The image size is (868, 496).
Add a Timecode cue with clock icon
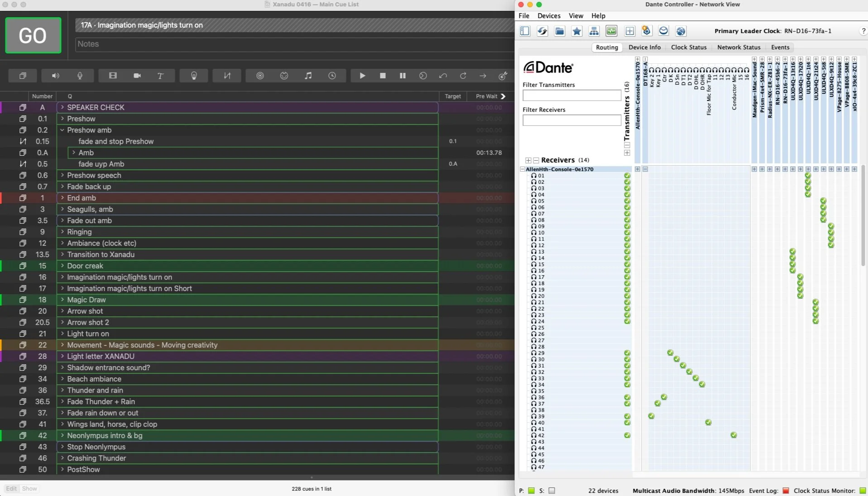pos(332,76)
